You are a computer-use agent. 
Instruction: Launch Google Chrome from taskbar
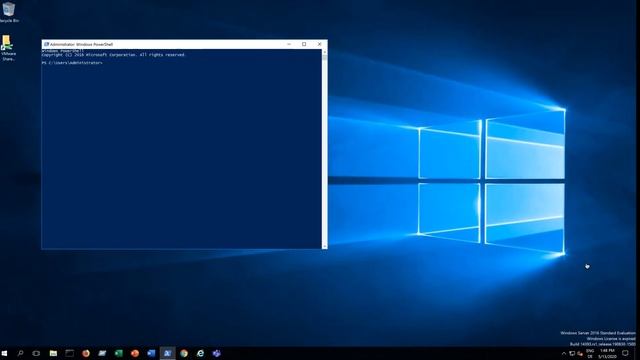[x=184, y=353]
